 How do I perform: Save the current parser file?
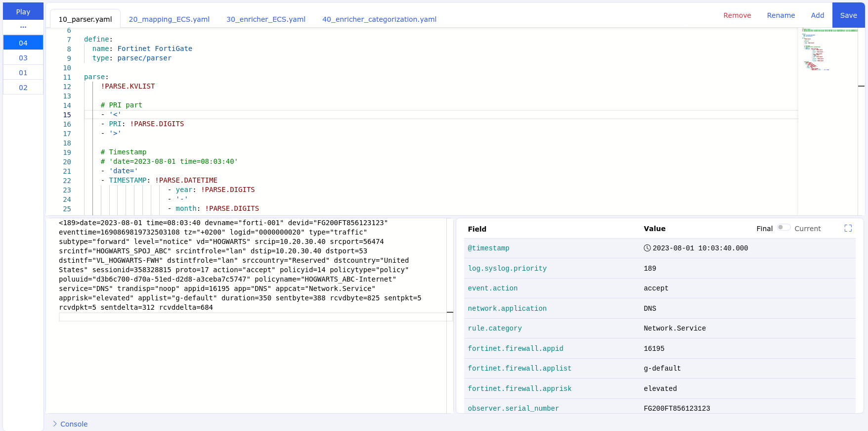pos(848,15)
